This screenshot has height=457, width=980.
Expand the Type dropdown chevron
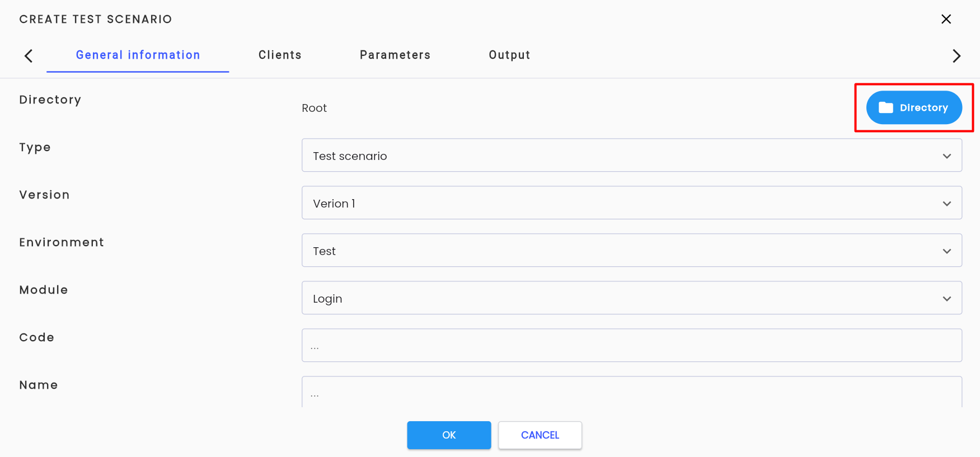click(946, 156)
